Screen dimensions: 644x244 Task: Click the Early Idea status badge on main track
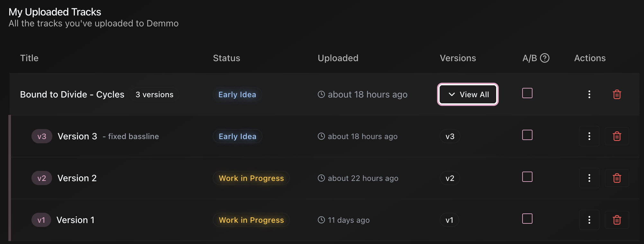(237, 95)
